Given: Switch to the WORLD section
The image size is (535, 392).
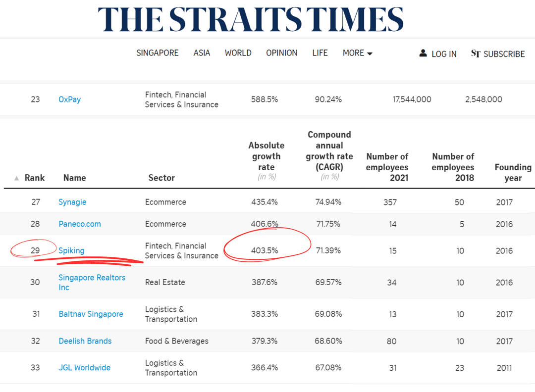Looking at the screenshot, I should pyautogui.click(x=238, y=52).
